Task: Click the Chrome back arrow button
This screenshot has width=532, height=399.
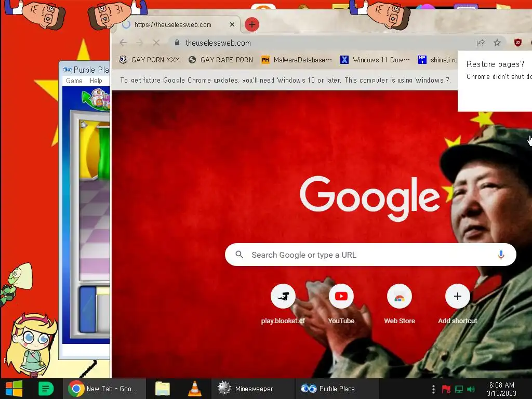Action: tap(123, 43)
